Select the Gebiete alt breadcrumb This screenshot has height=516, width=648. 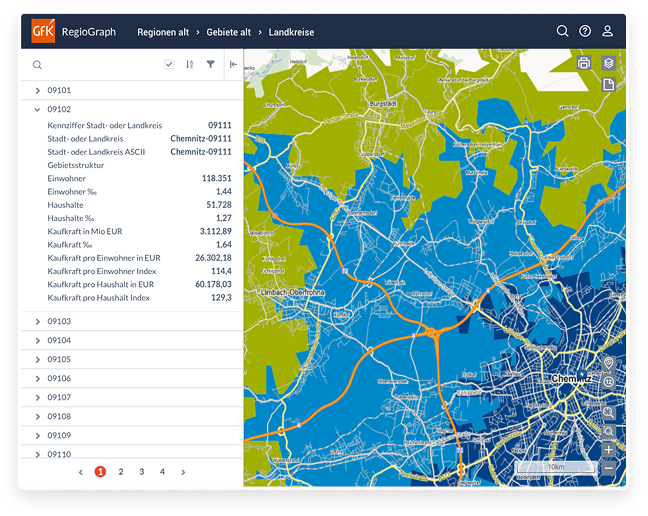228,32
